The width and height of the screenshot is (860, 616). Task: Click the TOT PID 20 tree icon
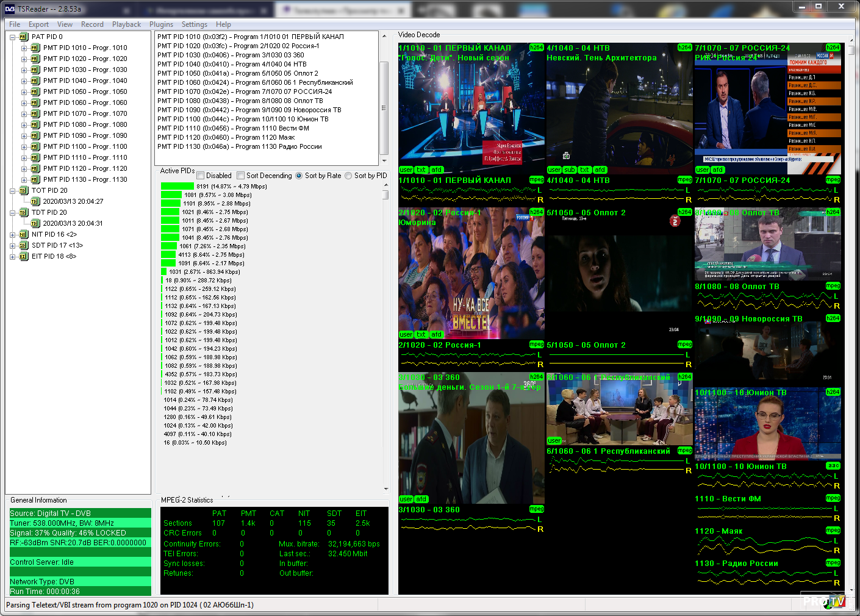click(x=24, y=191)
